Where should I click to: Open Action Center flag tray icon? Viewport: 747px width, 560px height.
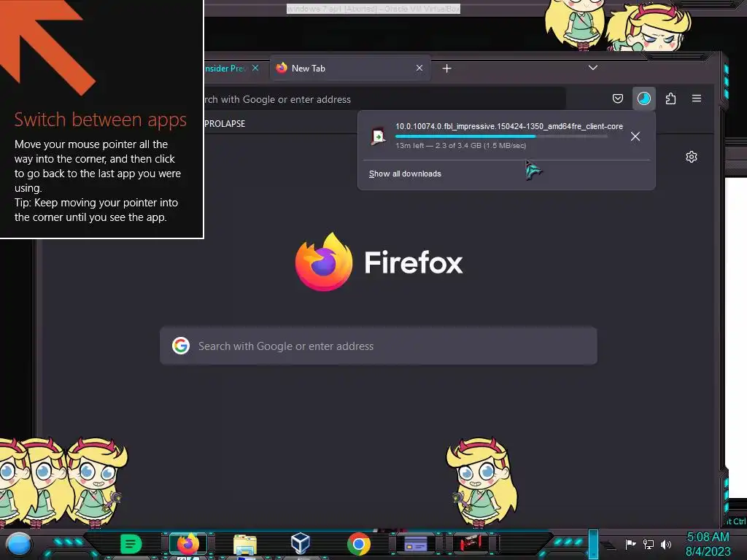[630, 544]
